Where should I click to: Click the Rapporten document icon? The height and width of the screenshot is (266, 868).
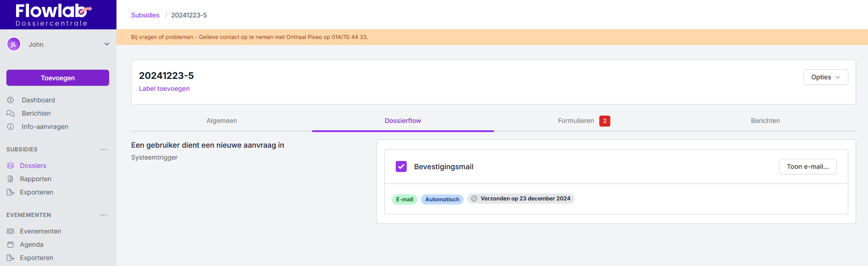[11, 179]
